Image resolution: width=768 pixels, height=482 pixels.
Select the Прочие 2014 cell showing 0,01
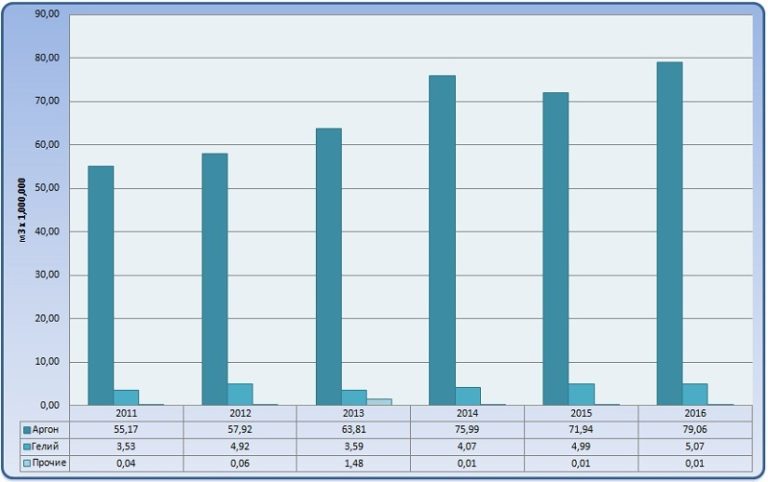click(x=467, y=463)
